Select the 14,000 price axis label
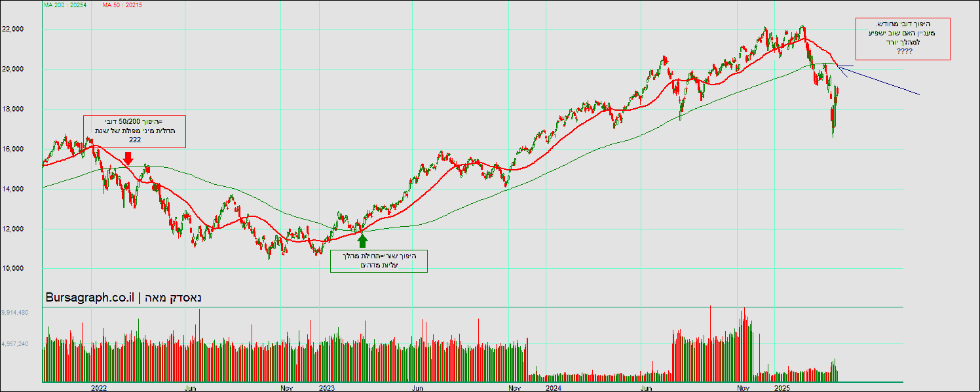Image resolution: width=980 pixels, height=392 pixels. click(x=13, y=189)
